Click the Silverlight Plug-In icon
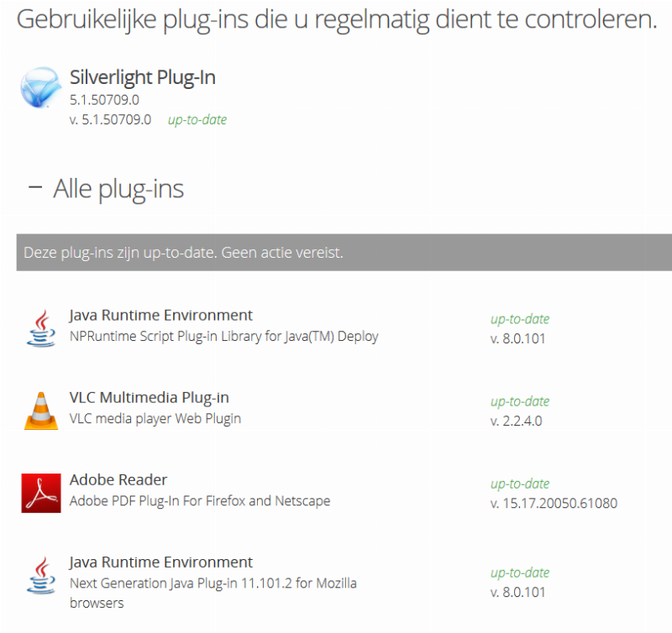 point(41,88)
